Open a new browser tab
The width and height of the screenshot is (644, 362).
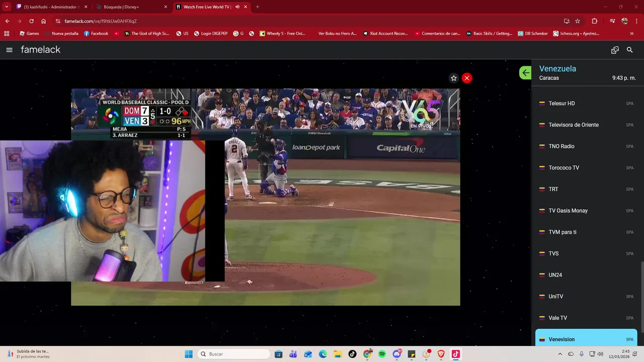tap(258, 7)
